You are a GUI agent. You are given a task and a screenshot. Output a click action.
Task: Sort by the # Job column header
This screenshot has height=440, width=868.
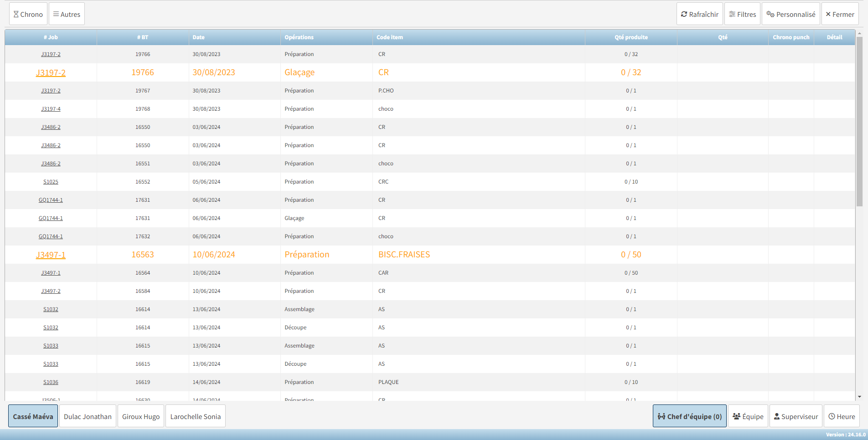coord(51,37)
